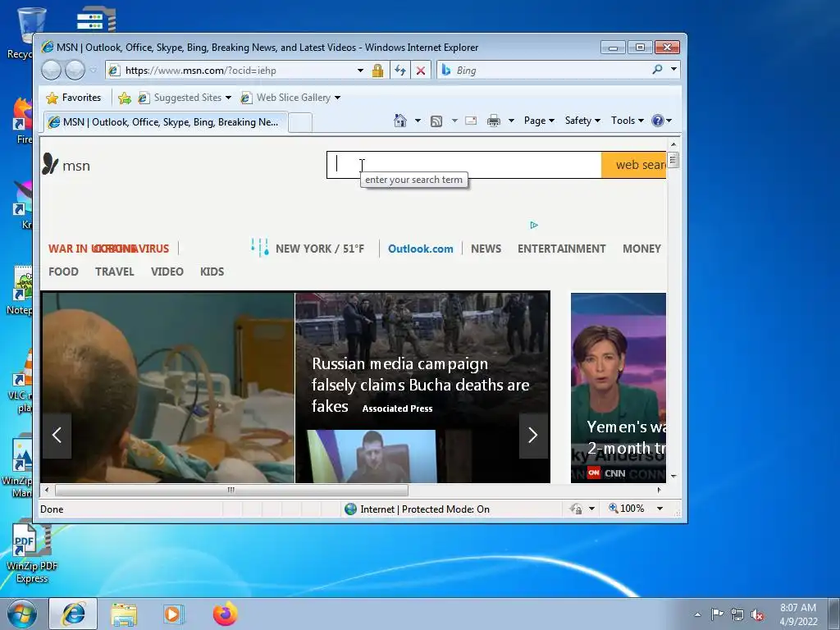The height and width of the screenshot is (630, 840).
Task: Open the Yemen CNN video thumbnail
Action: [619, 388]
